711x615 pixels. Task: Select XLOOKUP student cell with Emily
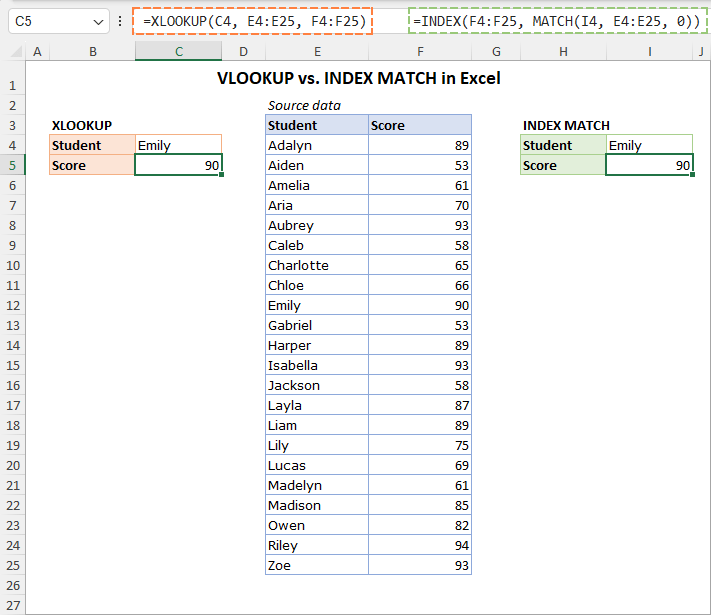click(x=178, y=145)
